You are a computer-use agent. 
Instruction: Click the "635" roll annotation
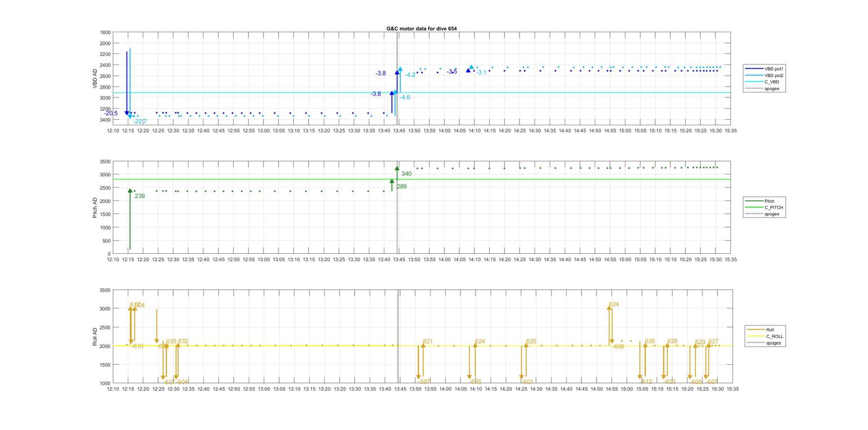pyautogui.click(x=171, y=341)
